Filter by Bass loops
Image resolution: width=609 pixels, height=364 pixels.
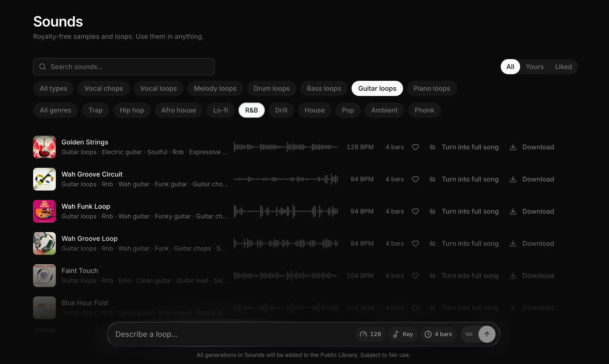click(324, 89)
